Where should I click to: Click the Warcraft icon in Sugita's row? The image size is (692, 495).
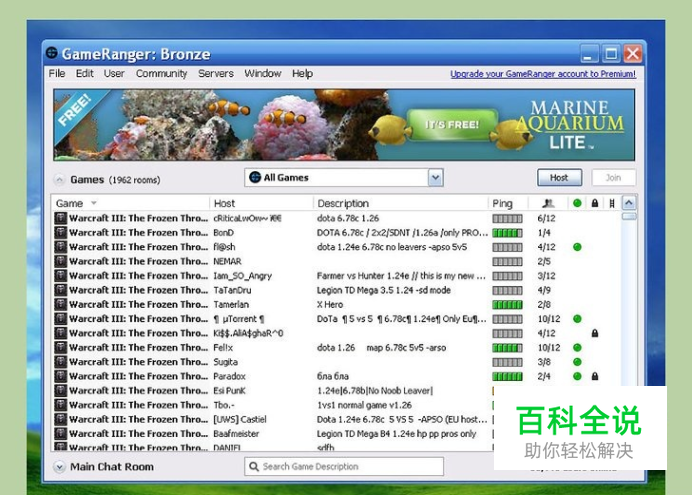click(x=60, y=362)
